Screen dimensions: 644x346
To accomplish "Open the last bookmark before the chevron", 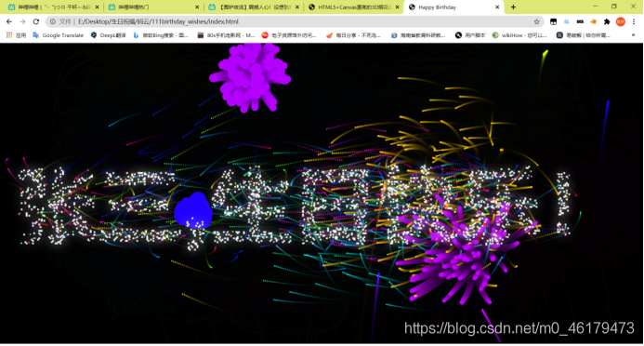I will click(x=584, y=35).
